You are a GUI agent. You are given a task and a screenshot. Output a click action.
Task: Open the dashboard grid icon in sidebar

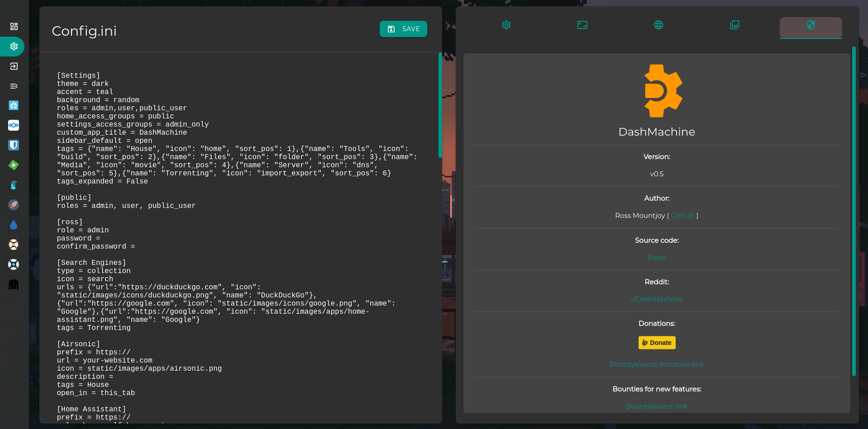pos(13,26)
